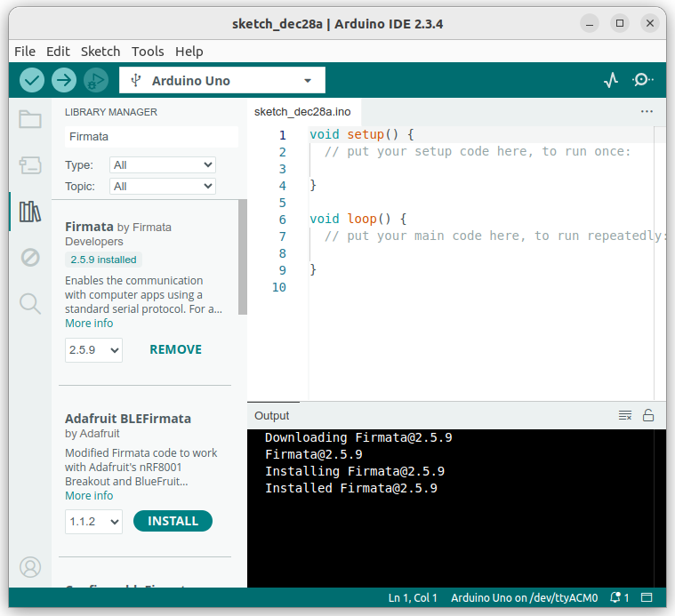Screen dimensions: 675x616
Task: Toggle the Output scroll lock icon
Action: 648,415
